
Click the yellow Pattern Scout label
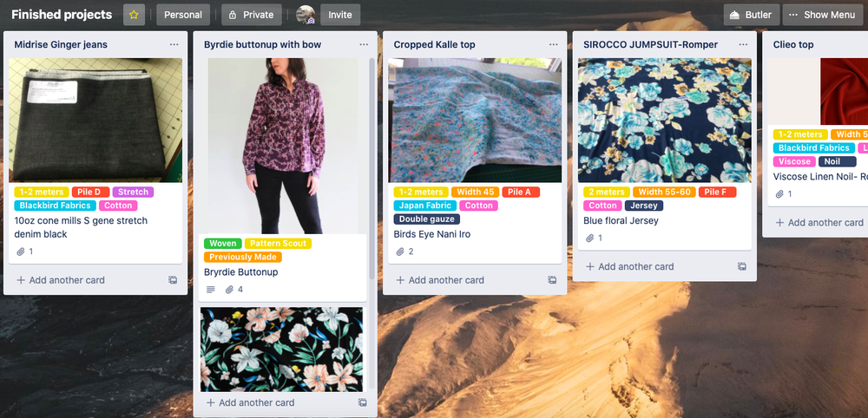(278, 244)
